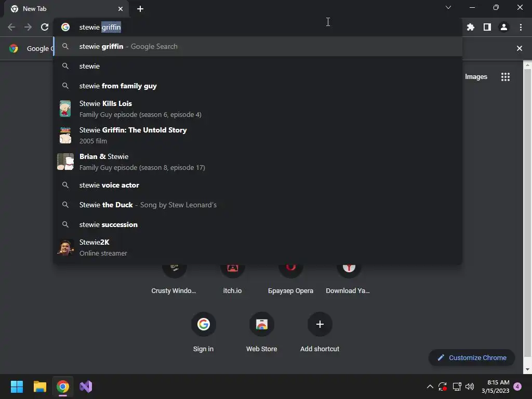Click the Stewie2K streamer photo
The height and width of the screenshot is (399, 532).
[x=65, y=247]
